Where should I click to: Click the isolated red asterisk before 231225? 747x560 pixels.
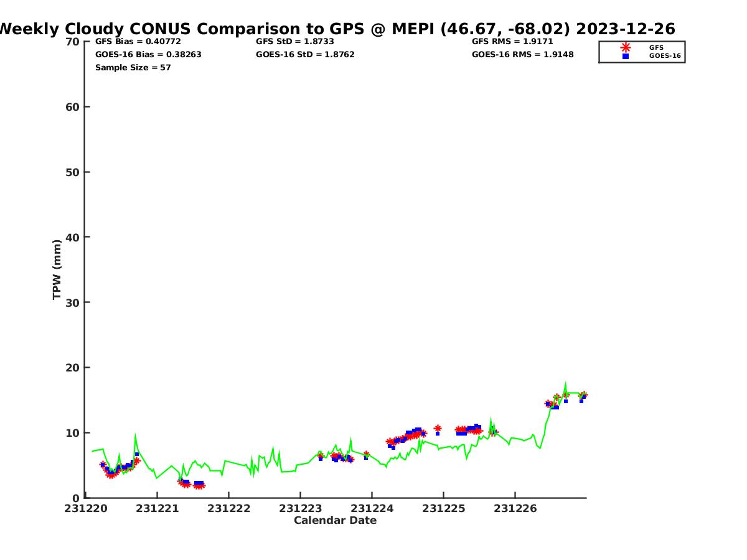tap(438, 428)
